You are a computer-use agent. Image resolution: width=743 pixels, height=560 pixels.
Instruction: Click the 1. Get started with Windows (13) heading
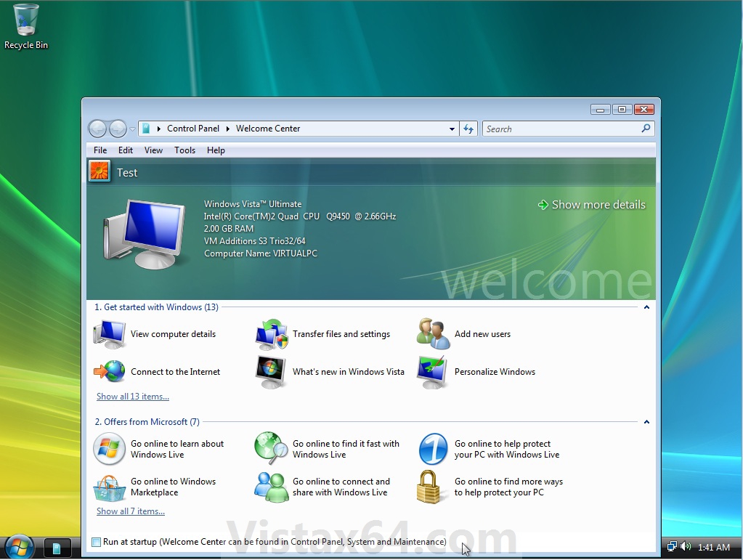pos(156,307)
